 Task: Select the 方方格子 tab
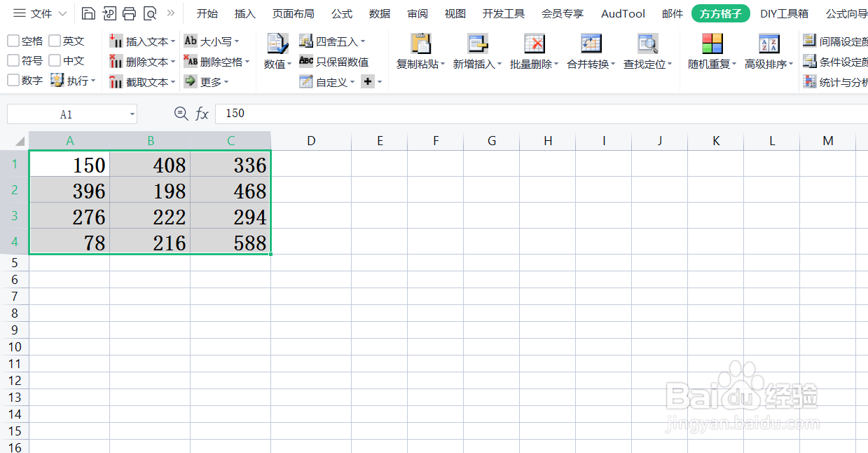tap(720, 13)
